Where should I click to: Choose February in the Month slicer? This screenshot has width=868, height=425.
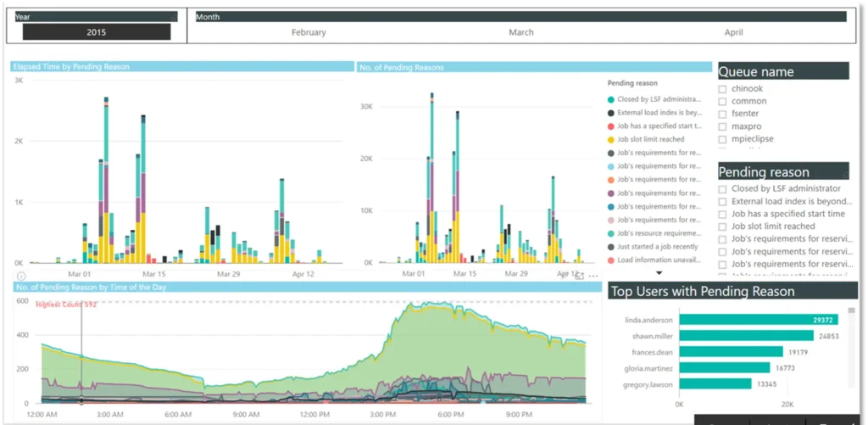(309, 33)
